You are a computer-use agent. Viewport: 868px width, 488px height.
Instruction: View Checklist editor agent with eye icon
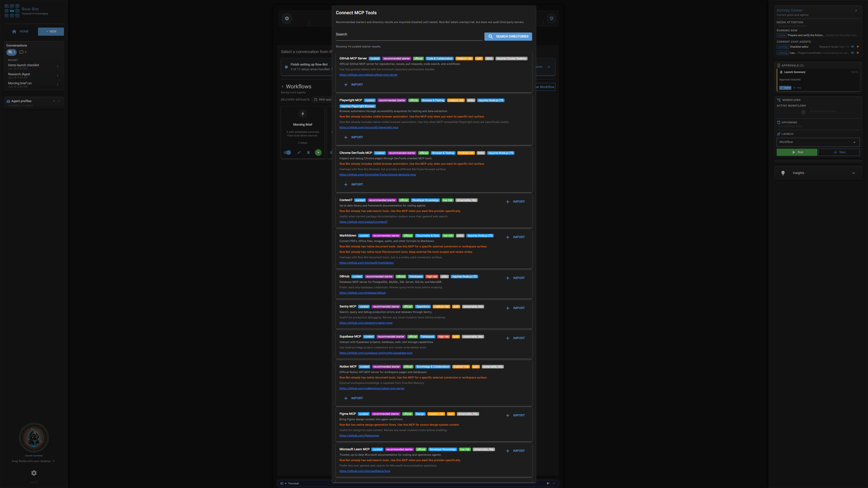(x=852, y=47)
